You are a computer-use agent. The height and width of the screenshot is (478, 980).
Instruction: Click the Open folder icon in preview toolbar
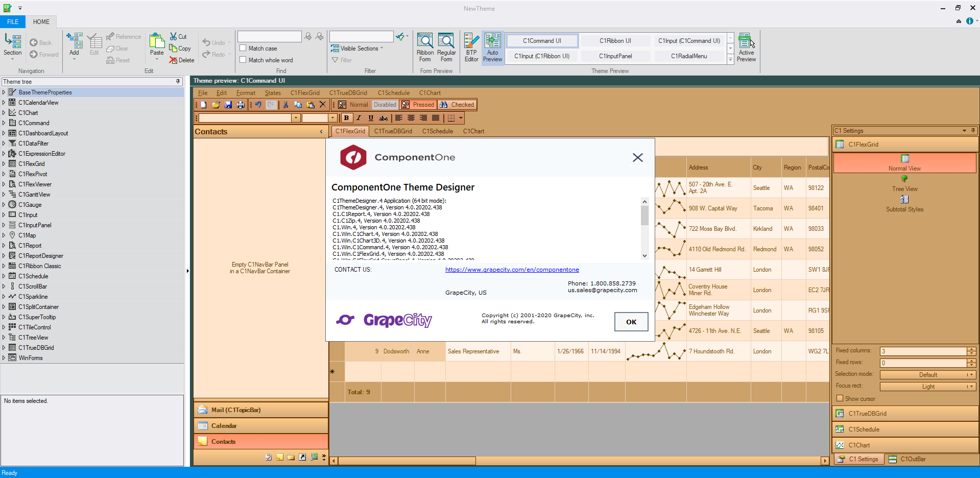coord(216,105)
